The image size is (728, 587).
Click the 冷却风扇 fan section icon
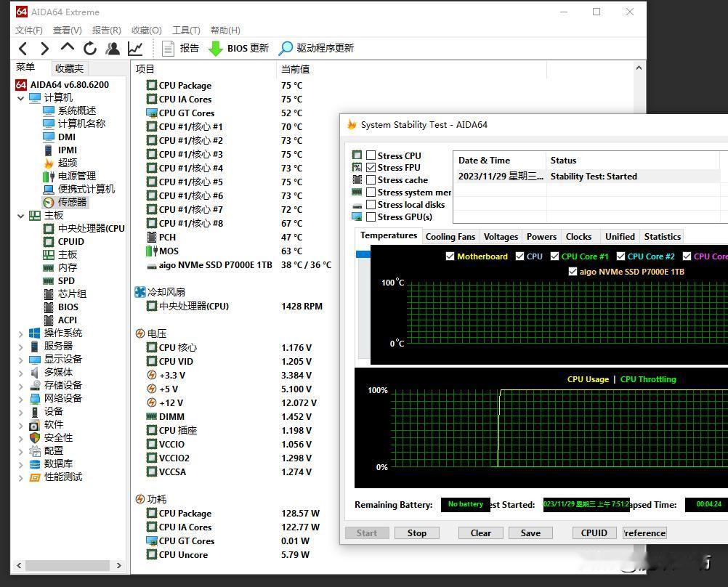click(x=139, y=292)
